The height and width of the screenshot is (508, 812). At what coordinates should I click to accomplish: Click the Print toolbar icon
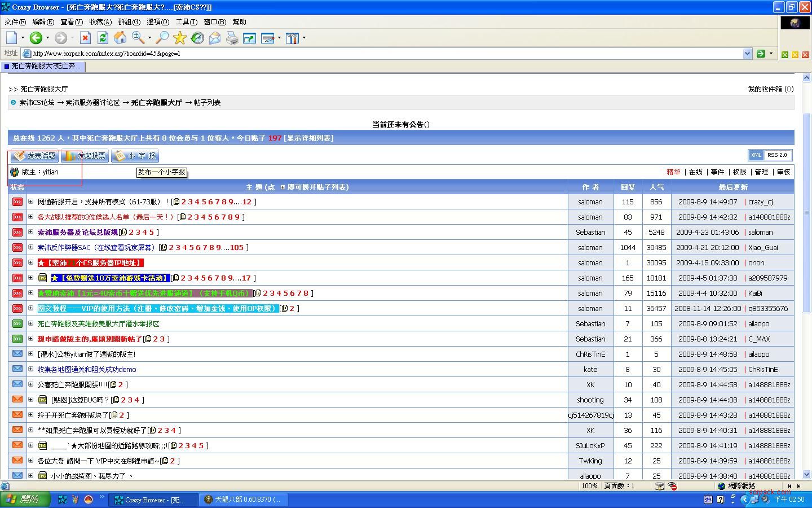click(x=232, y=38)
